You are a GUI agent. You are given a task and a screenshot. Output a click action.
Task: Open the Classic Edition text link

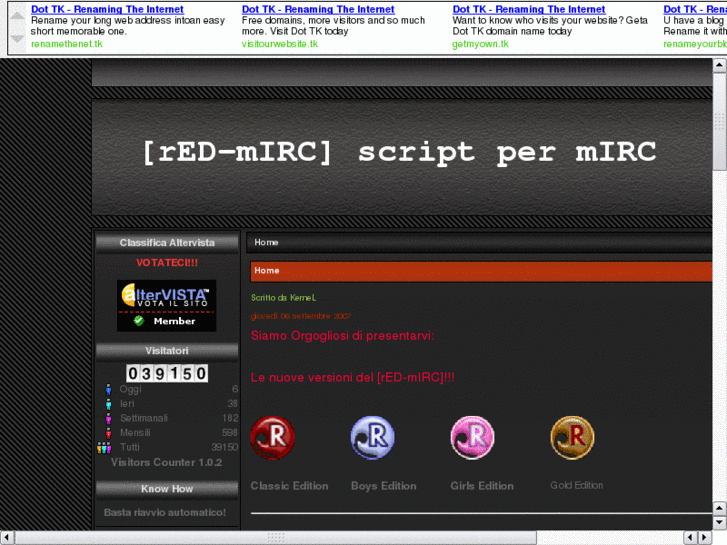289,486
